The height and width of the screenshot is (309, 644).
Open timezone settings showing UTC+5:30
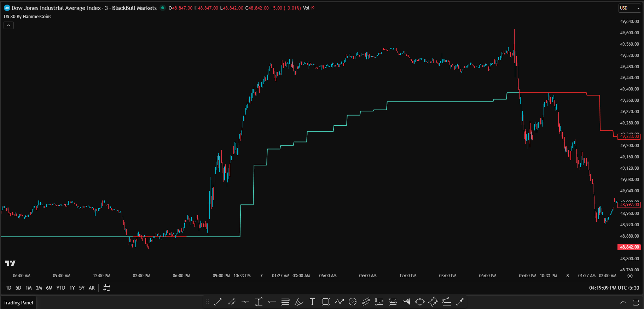pos(614,288)
